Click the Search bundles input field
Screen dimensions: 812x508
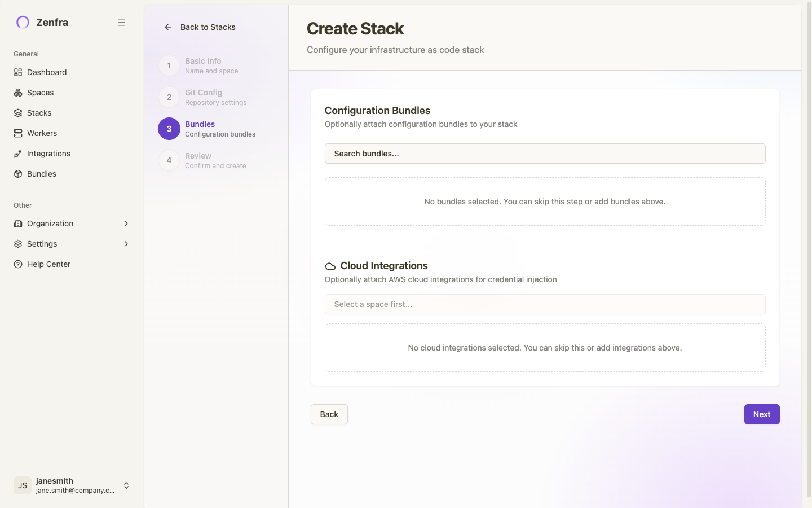tap(545, 154)
